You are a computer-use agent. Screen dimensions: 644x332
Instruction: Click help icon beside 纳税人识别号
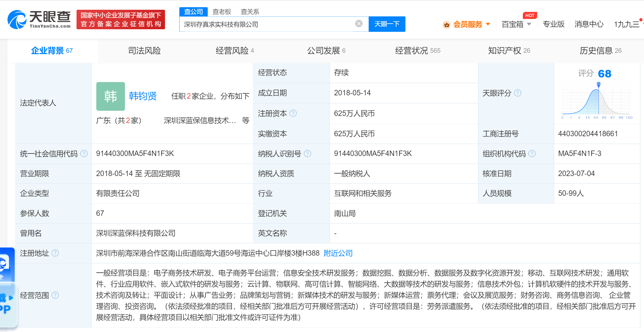308,154
